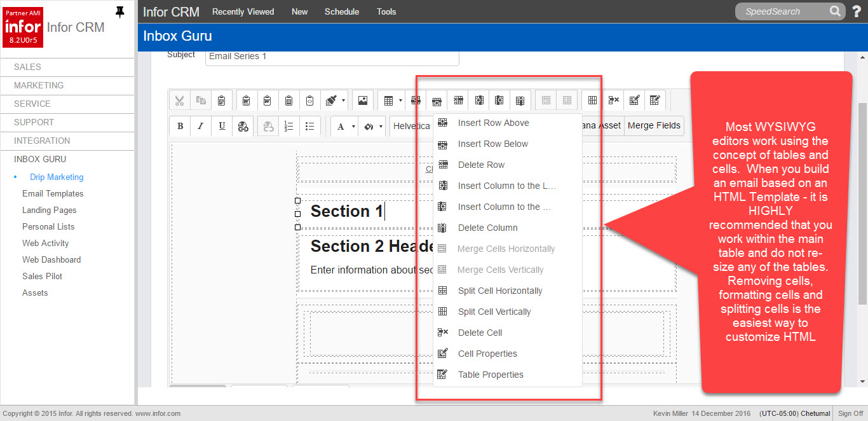Image resolution: width=868 pixels, height=421 pixels.
Task: Choose Table Properties from the menu
Action: pos(507,375)
